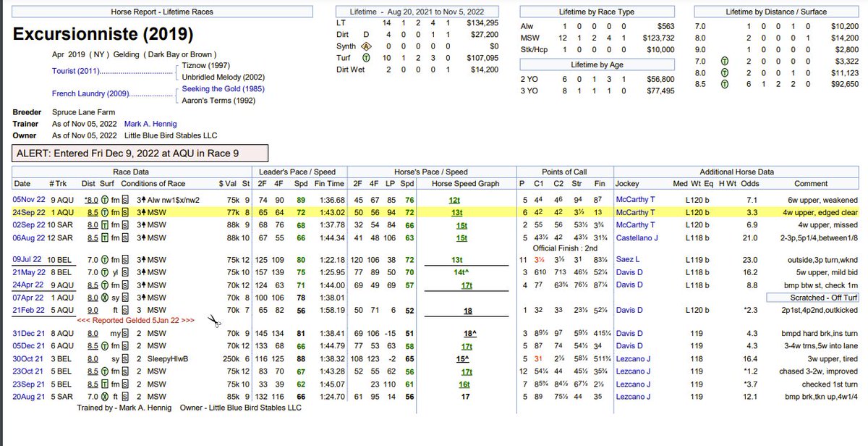Click the turf circle icon in the 23Oct 21 row
This screenshot has width=868, height=446.
tap(105, 372)
